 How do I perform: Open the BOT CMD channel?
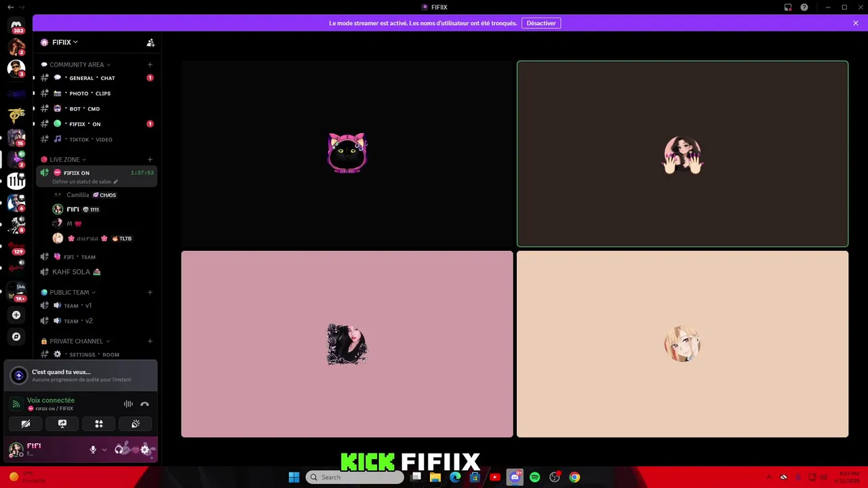coord(96,108)
